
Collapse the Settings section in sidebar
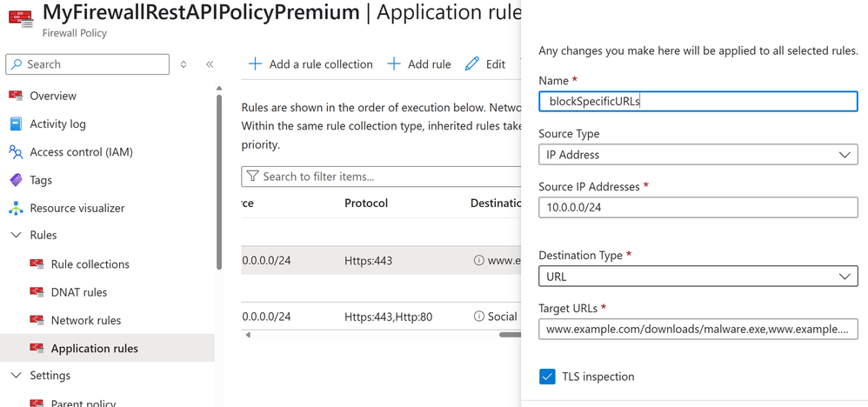(16, 376)
